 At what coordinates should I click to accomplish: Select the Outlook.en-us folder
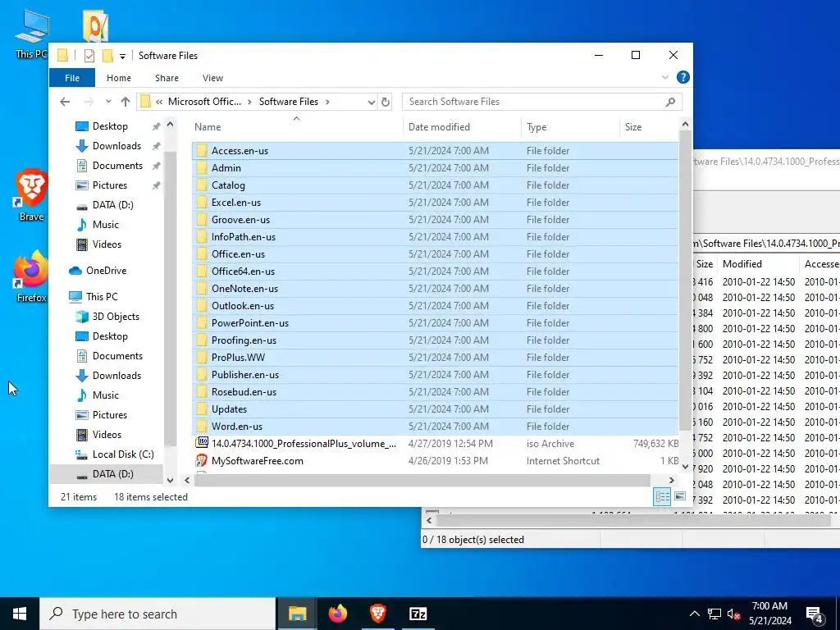pyautogui.click(x=435, y=306)
